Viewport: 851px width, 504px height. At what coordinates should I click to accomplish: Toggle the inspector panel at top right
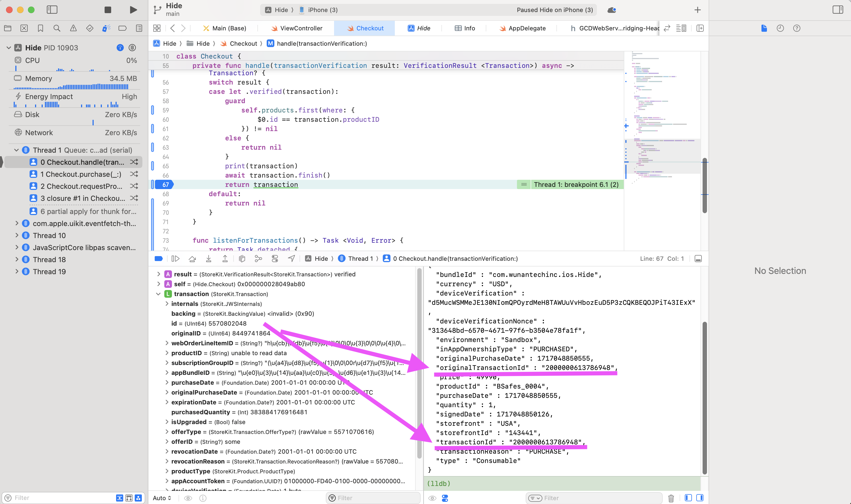pyautogui.click(x=838, y=10)
